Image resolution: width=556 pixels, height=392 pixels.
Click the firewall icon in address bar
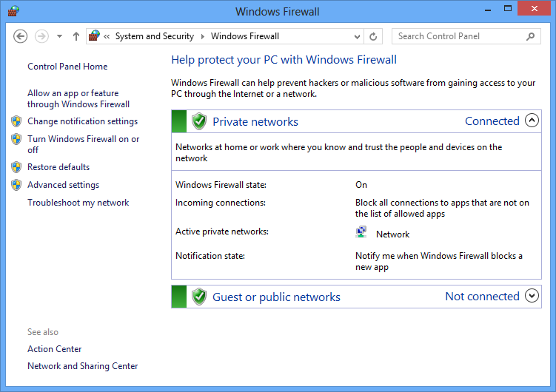[x=94, y=36]
